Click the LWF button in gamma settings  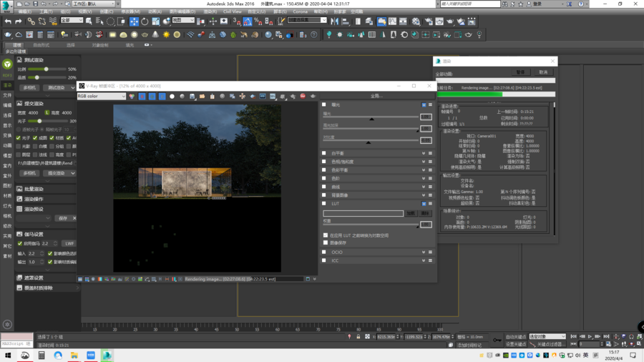[69, 243]
